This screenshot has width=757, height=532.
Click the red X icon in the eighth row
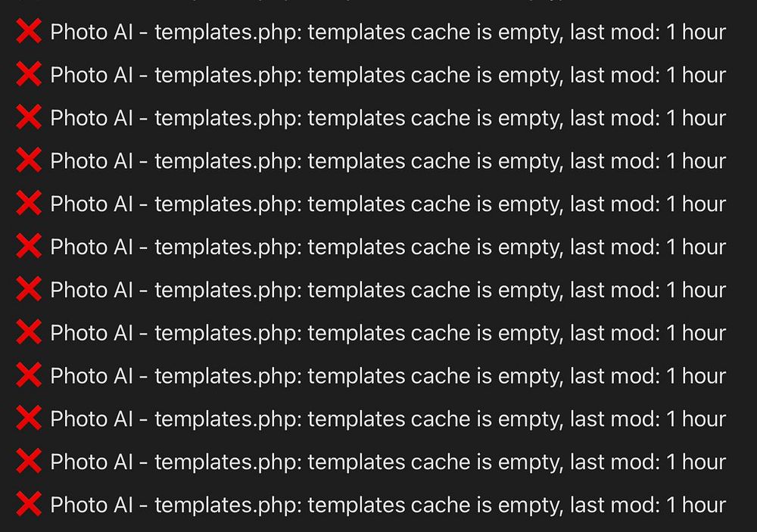click(28, 333)
